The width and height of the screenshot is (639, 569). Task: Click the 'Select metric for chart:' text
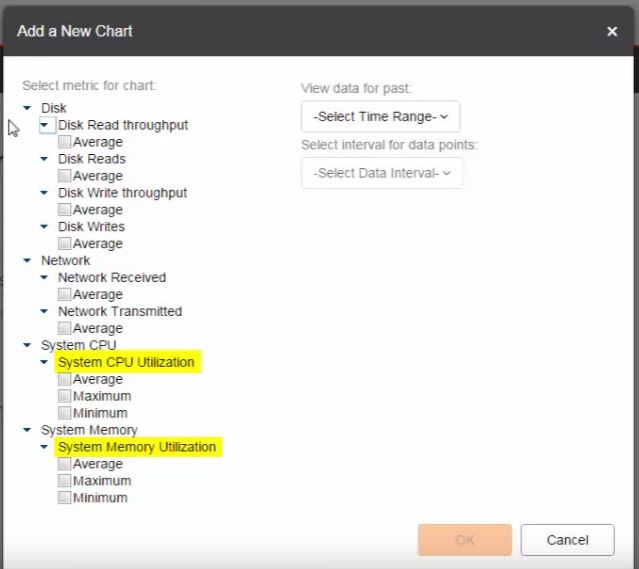[89, 86]
